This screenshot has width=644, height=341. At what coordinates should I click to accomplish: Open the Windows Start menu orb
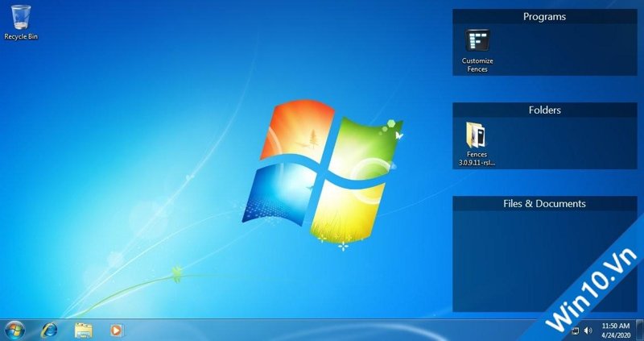click(15, 330)
